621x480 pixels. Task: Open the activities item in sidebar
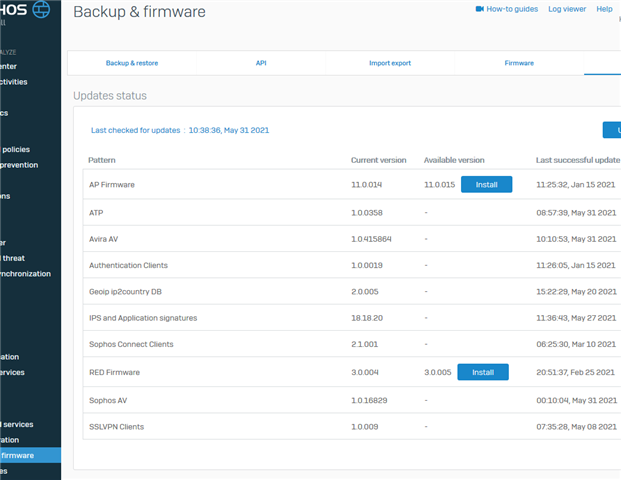[13, 82]
